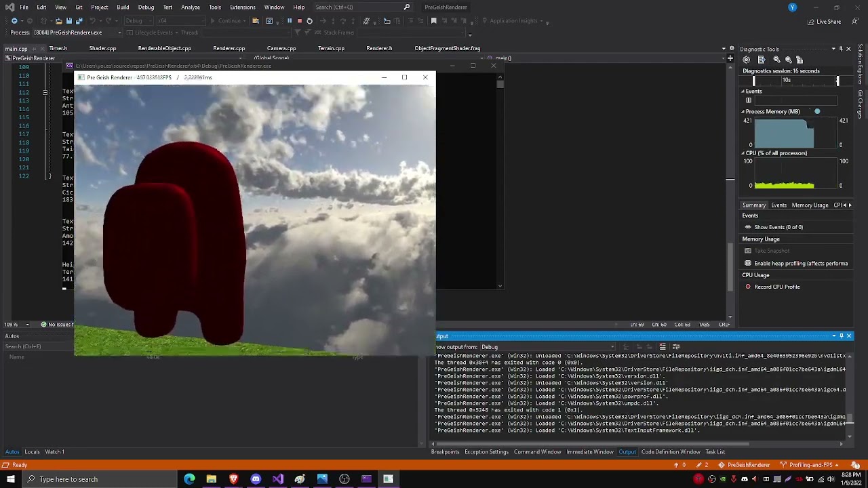Screen dimensions: 868x488
Task: Click the Save All icon
Action: pyautogui.click(x=79, y=20)
